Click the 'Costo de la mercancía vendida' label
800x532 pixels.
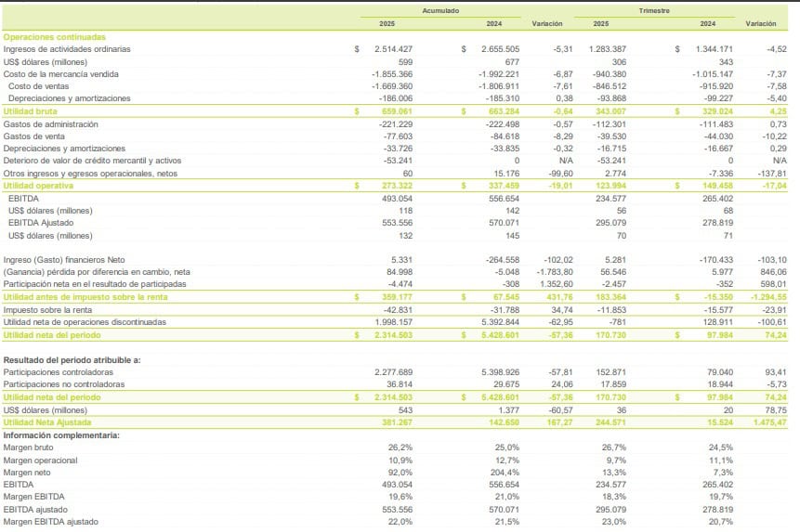[x=60, y=74]
